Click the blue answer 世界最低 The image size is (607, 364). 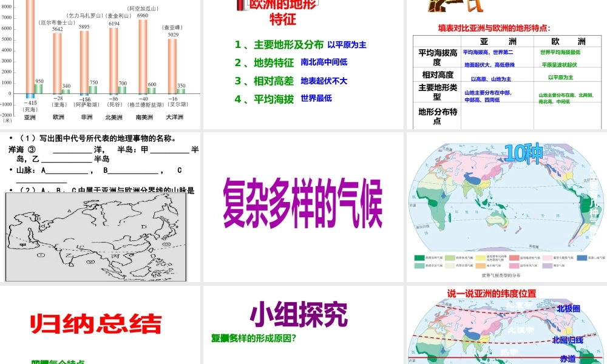(316, 98)
